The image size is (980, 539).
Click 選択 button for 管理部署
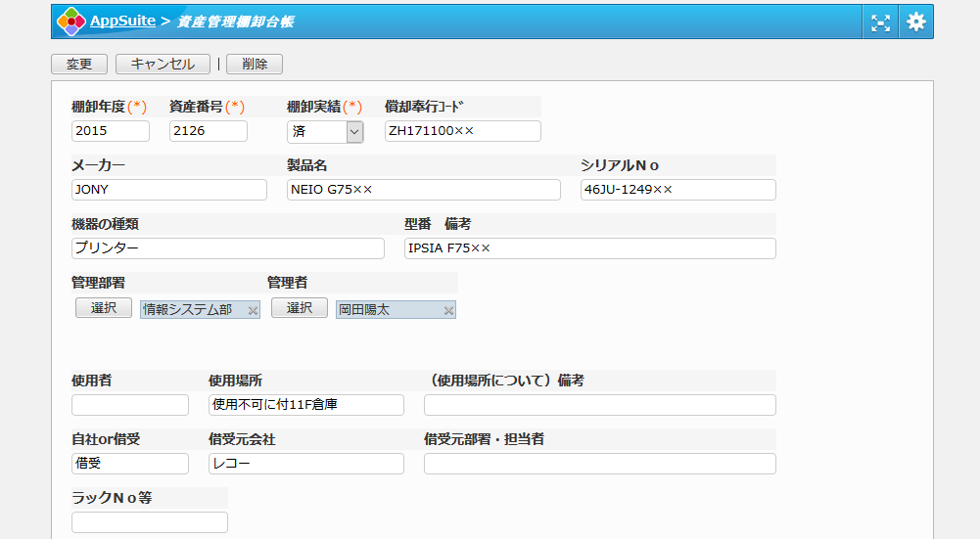(x=104, y=308)
